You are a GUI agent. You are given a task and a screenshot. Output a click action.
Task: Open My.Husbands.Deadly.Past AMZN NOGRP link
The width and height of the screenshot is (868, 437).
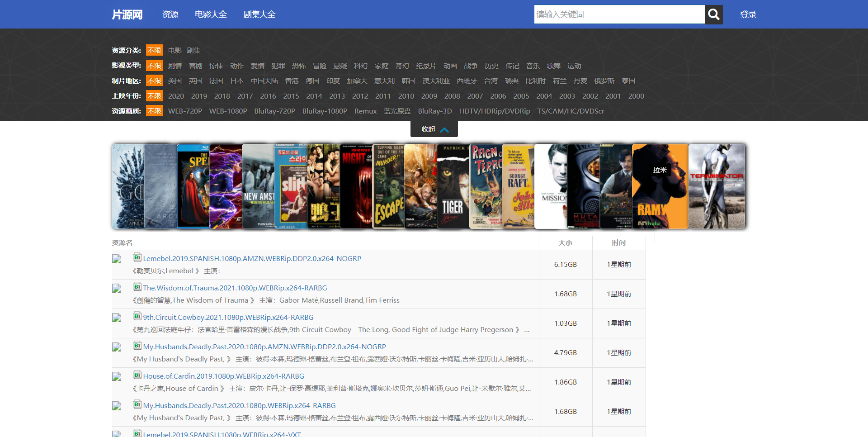click(264, 347)
